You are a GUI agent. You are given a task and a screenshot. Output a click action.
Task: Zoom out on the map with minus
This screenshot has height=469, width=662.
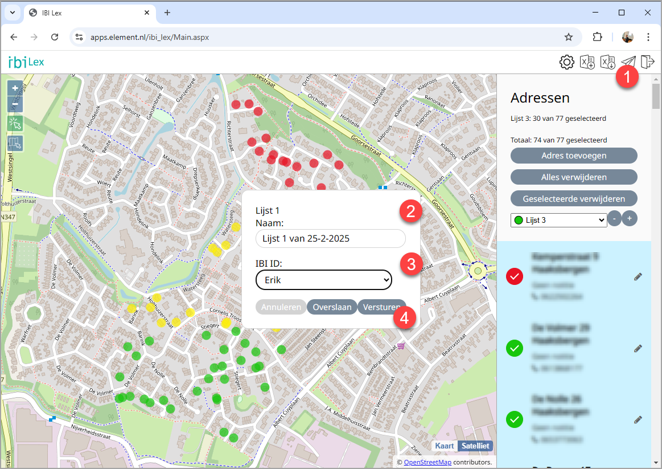[x=15, y=104]
